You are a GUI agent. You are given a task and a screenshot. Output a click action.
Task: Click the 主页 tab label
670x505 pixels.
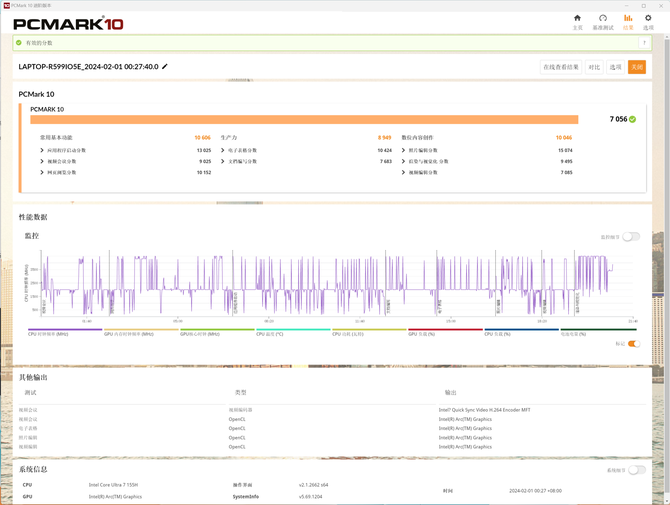[577, 28]
